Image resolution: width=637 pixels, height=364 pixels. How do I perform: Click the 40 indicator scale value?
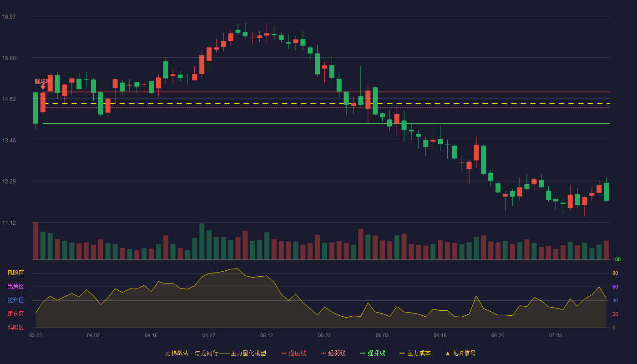615,301
